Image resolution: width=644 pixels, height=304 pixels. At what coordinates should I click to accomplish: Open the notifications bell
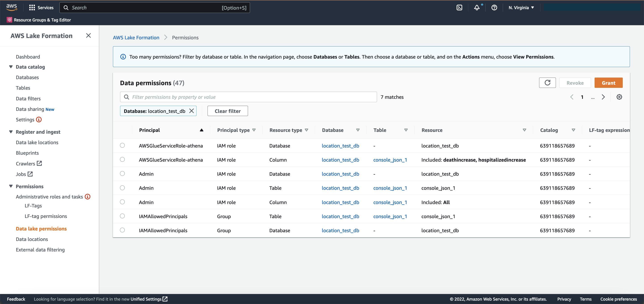[x=477, y=8]
